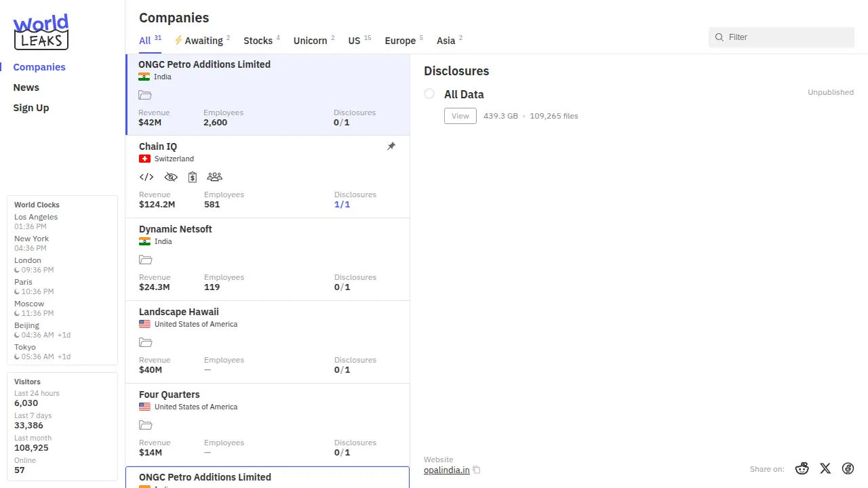
Task: Click the World Leaks logo
Action: tap(41, 32)
